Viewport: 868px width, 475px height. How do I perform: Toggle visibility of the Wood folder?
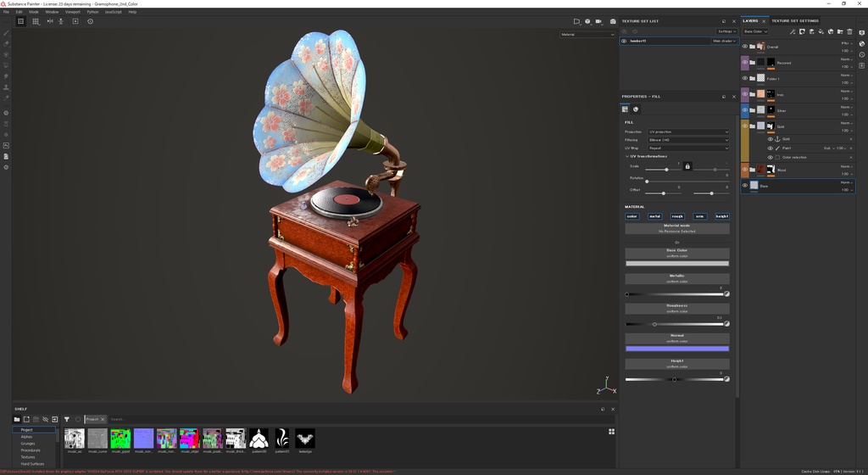[744, 170]
